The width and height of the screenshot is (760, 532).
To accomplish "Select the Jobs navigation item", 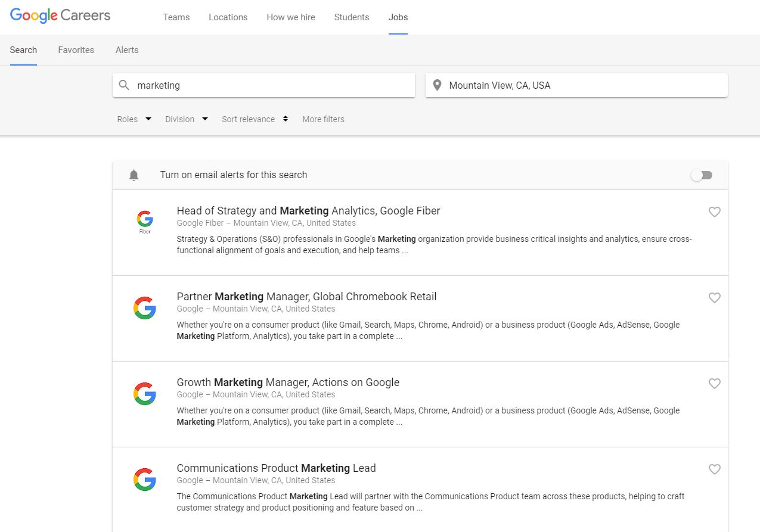I will (398, 17).
